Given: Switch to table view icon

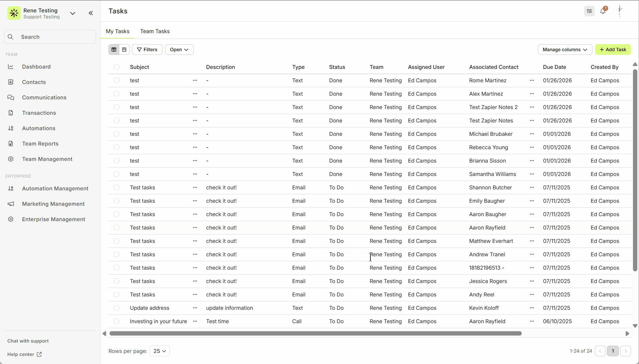Looking at the screenshot, I should pyautogui.click(x=114, y=50).
